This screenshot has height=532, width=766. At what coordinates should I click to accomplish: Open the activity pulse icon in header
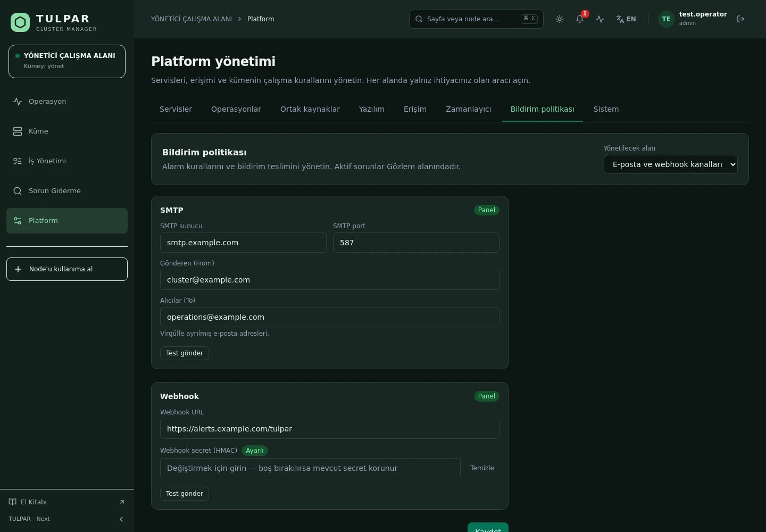point(600,19)
